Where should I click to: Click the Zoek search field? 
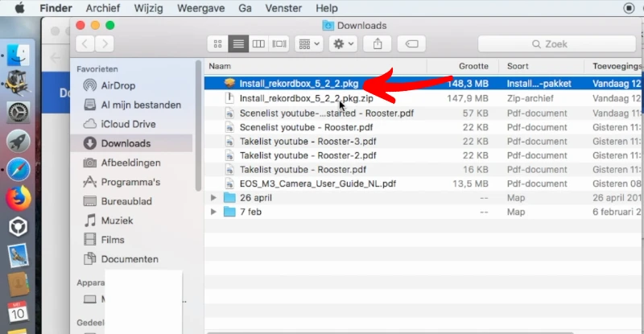pyautogui.click(x=557, y=44)
